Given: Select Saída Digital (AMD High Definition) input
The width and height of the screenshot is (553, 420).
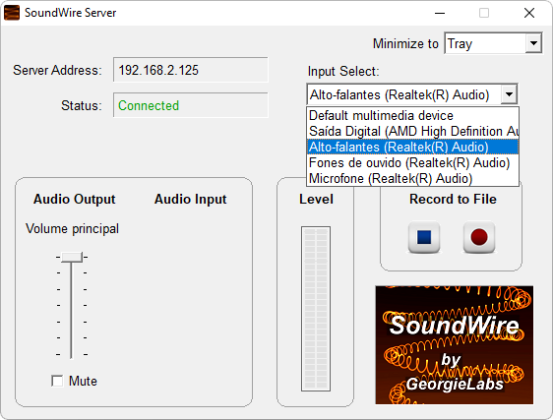Looking at the screenshot, I should [x=413, y=132].
